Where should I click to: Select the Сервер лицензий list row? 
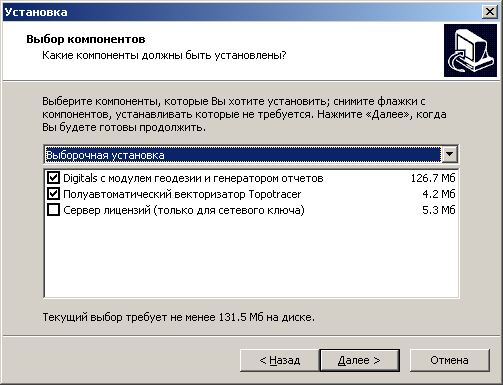click(251, 210)
